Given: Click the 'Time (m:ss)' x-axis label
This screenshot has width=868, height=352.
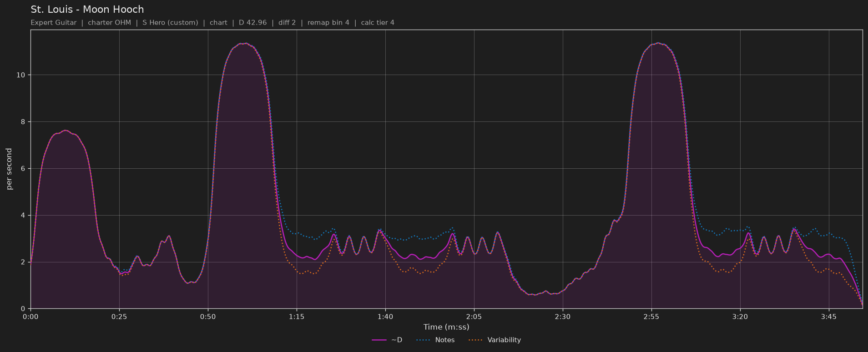Looking at the screenshot, I should click(x=446, y=327).
